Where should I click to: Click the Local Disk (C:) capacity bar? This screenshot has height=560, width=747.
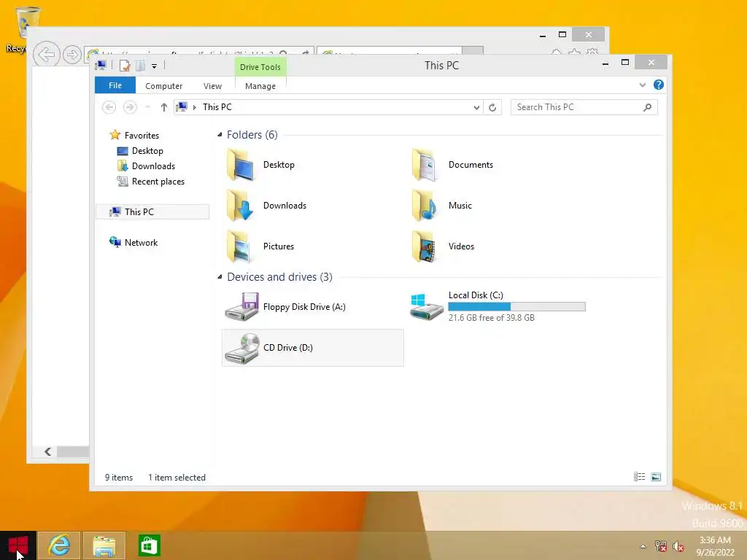517,307
